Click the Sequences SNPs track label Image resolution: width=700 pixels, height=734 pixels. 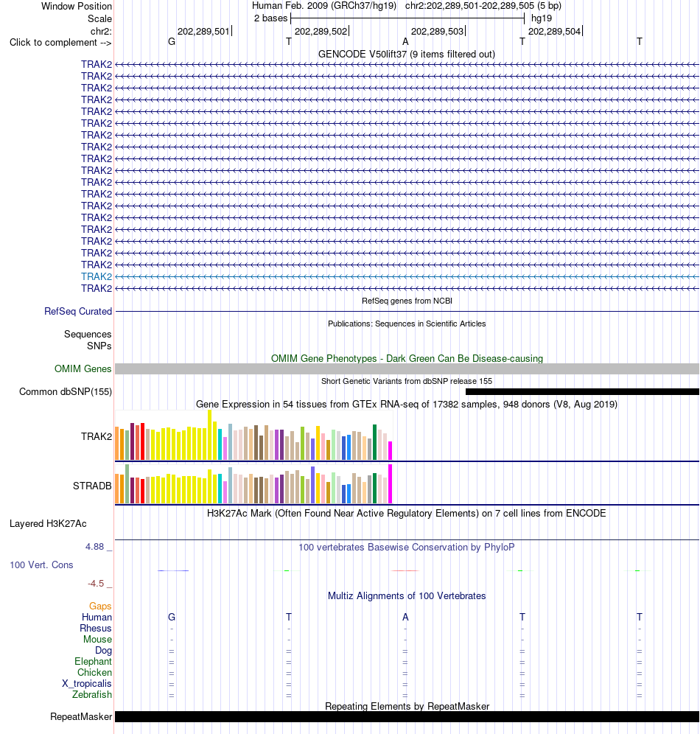coord(88,340)
